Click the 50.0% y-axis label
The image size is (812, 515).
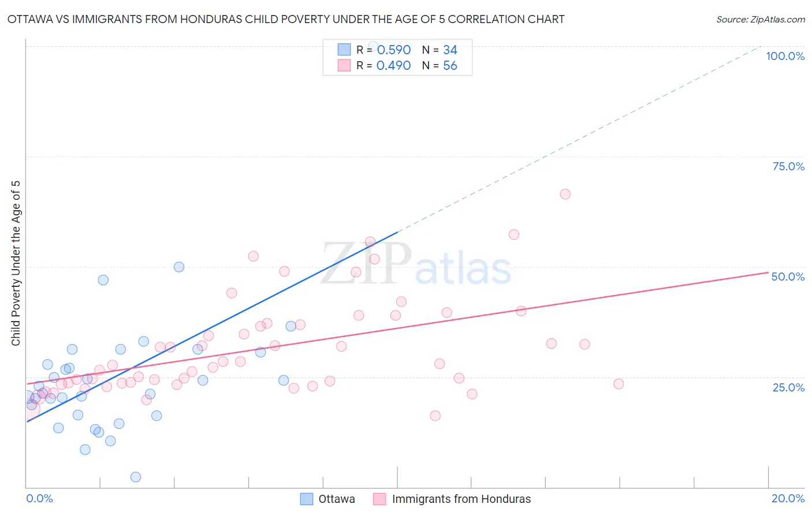pos(788,277)
